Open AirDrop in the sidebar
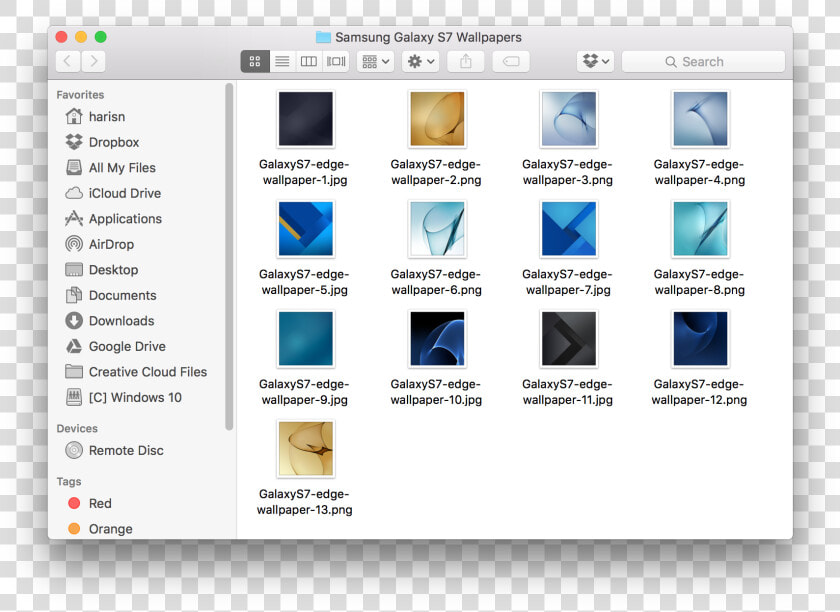Viewport: 840px width, 612px height. pyautogui.click(x=99, y=244)
